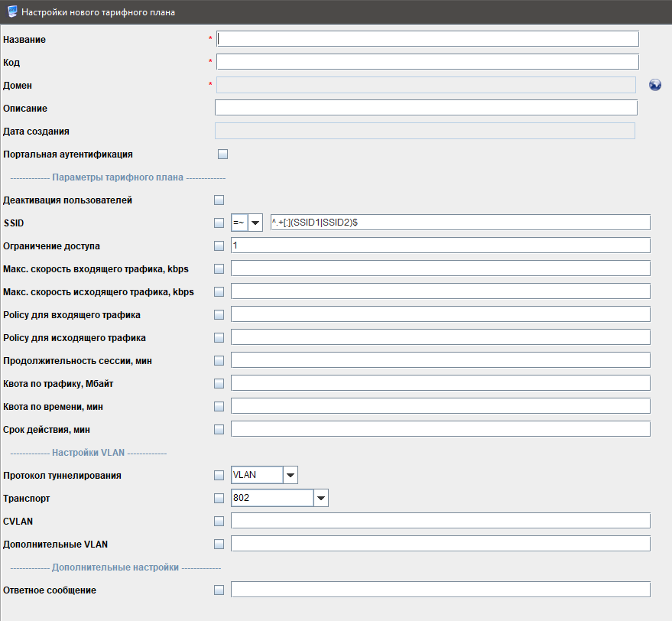
Task: Enable Продолжительность сессии checkbox
Action: point(219,360)
